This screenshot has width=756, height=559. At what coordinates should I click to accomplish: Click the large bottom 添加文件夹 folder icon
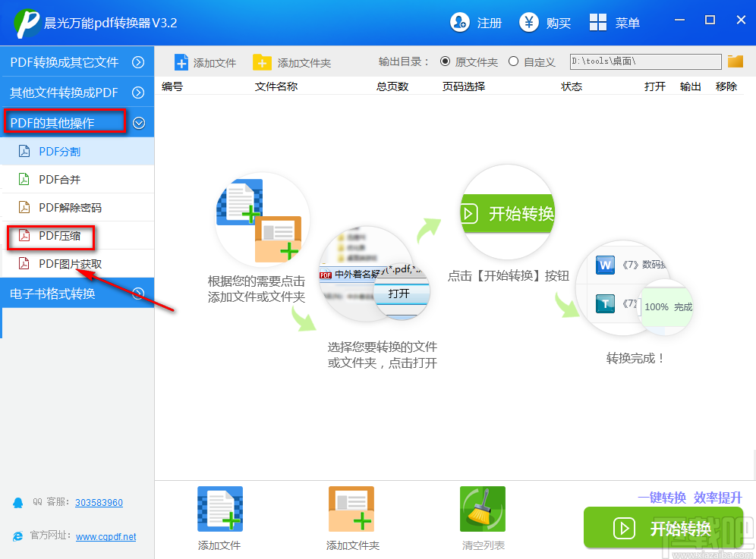[x=351, y=509]
